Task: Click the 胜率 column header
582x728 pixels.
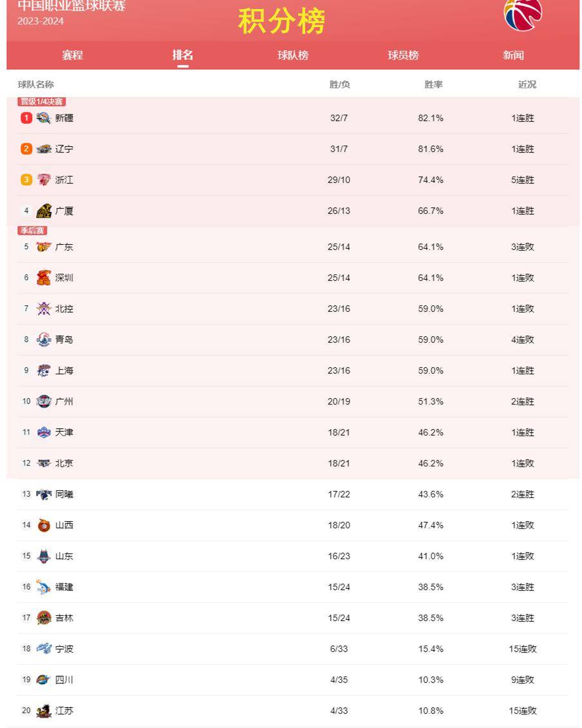Action: [433, 84]
